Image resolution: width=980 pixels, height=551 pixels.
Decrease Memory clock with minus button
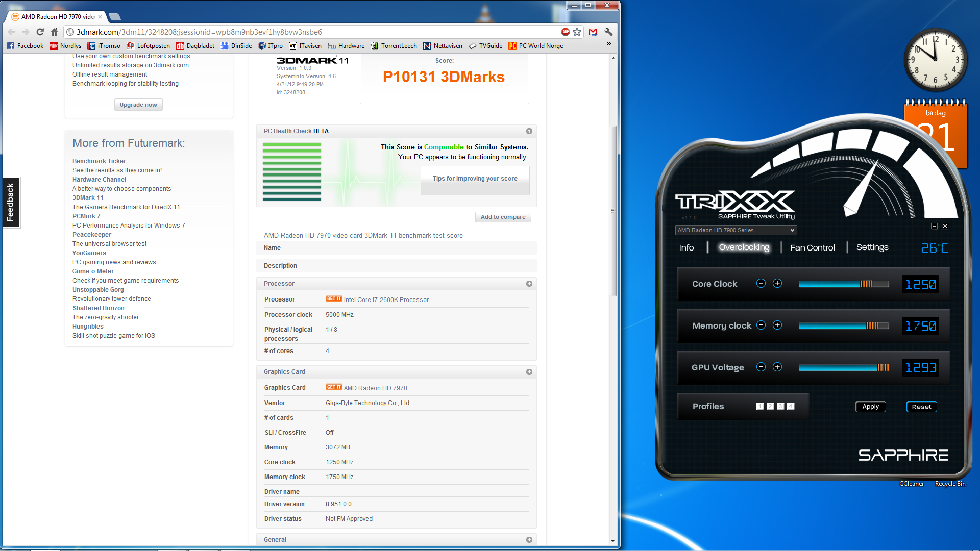(761, 325)
